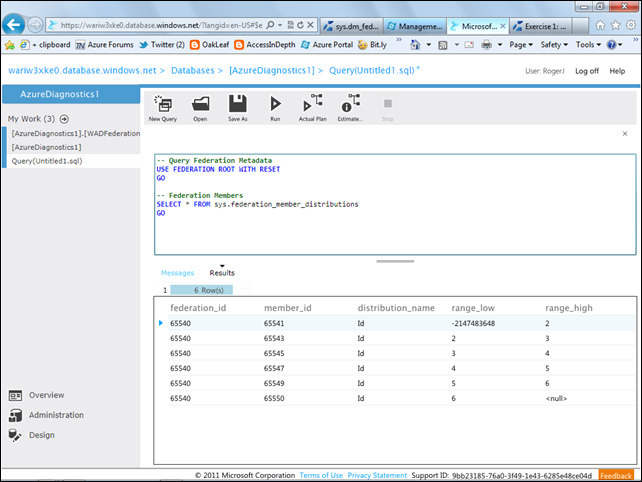Click the browser forward arrow
This screenshot has width=642, height=482.
click(35, 25)
